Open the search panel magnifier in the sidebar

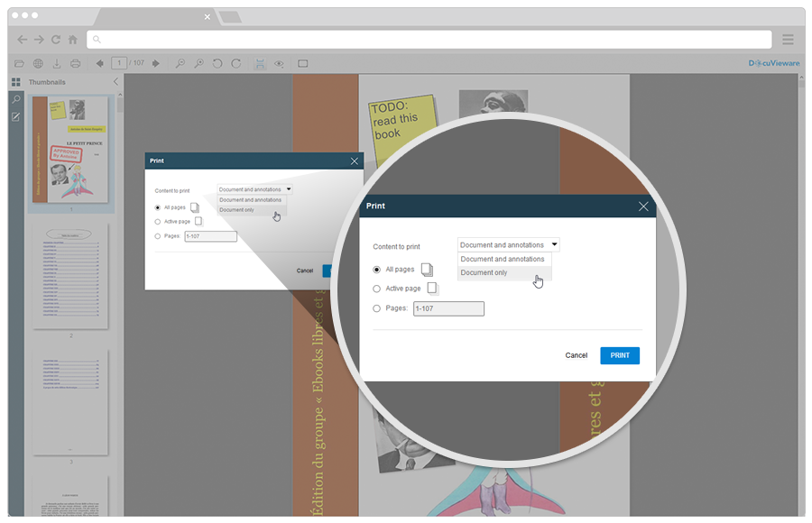point(14,99)
